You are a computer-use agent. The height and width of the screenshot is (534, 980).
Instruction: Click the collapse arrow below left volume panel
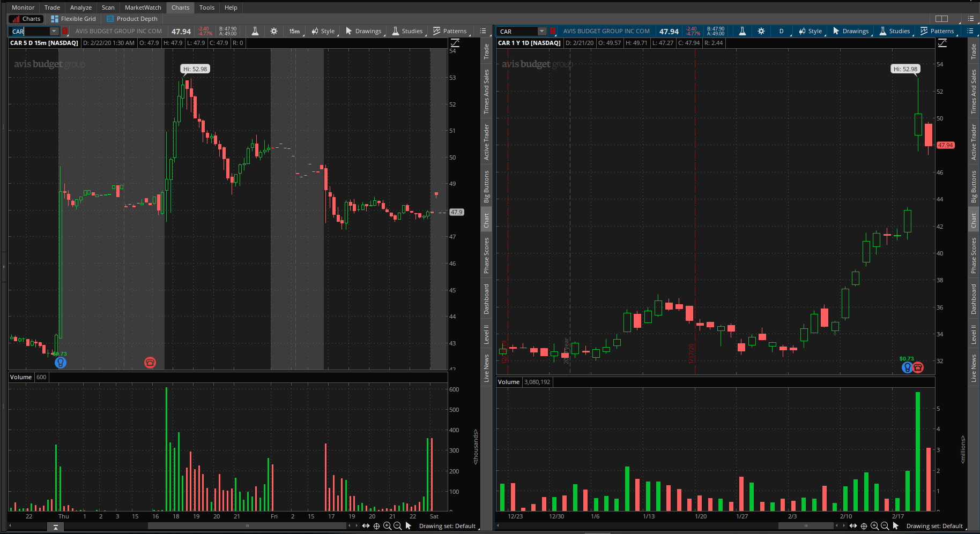coord(56,528)
